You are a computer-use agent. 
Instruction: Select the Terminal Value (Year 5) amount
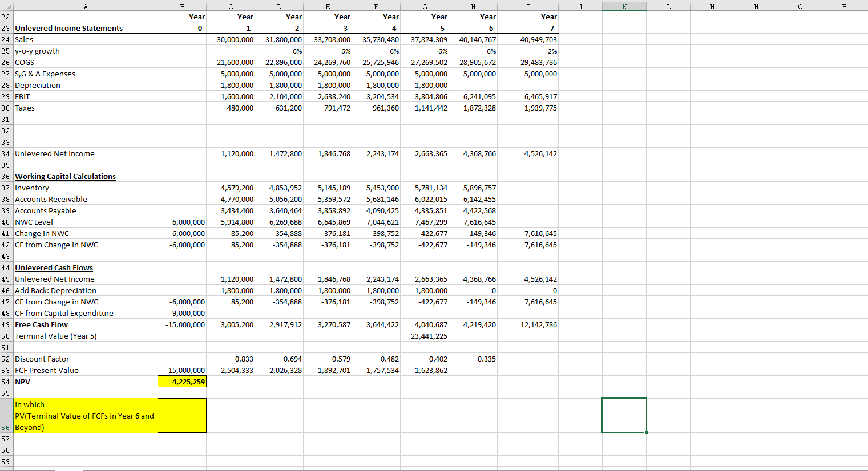425,336
